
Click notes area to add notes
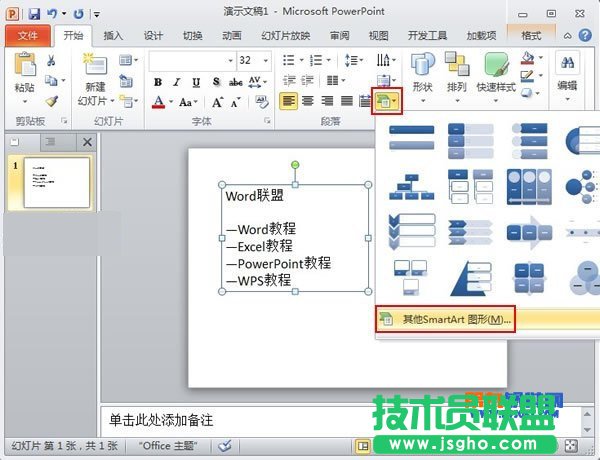pos(341,420)
